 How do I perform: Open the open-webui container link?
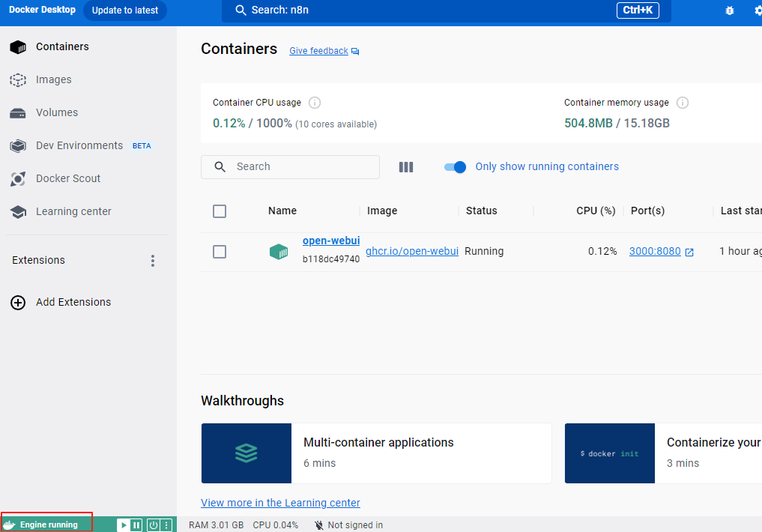[331, 241]
